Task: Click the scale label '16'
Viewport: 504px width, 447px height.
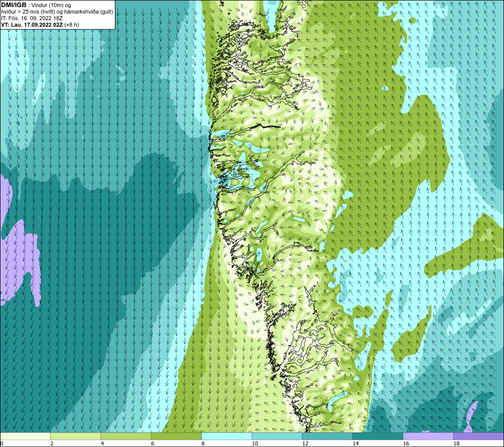Action: (x=406, y=444)
